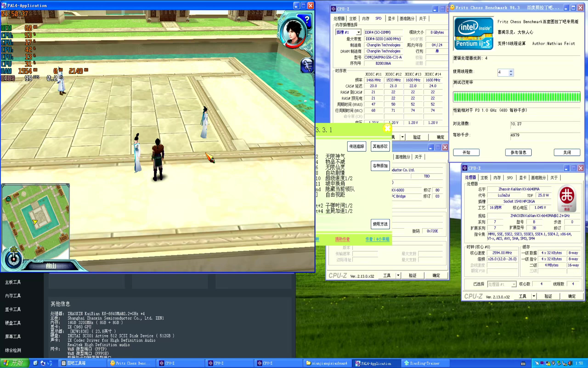This screenshot has width=588, height=368.
Task: Close the trainer with its yellow X
Action: tap(387, 128)
